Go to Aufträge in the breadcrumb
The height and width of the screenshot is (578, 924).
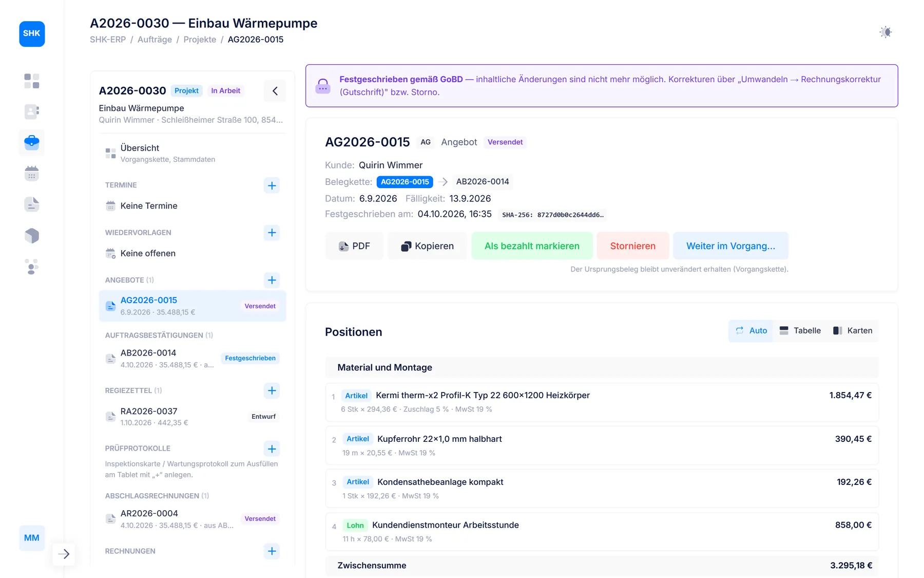point(155,40)
